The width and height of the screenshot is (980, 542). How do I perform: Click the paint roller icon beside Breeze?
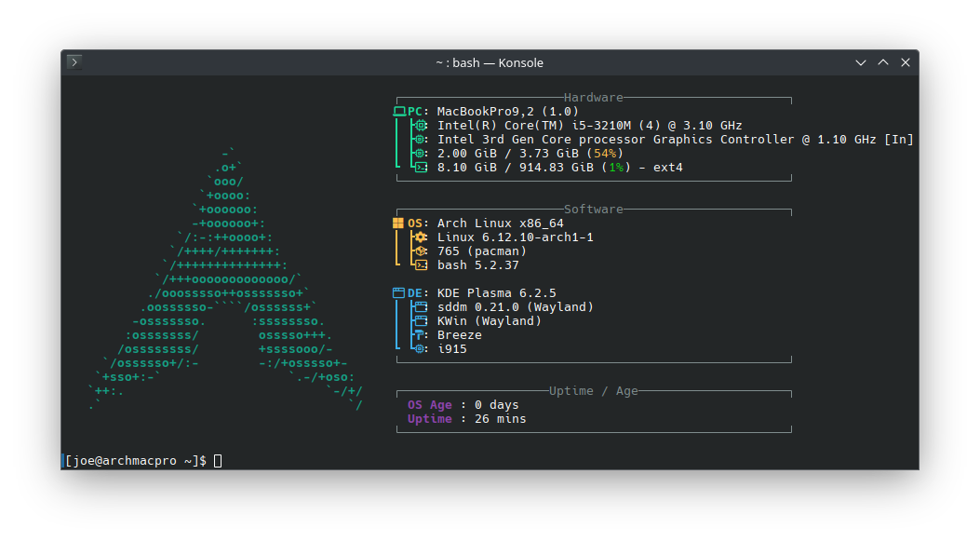point(420,335)
